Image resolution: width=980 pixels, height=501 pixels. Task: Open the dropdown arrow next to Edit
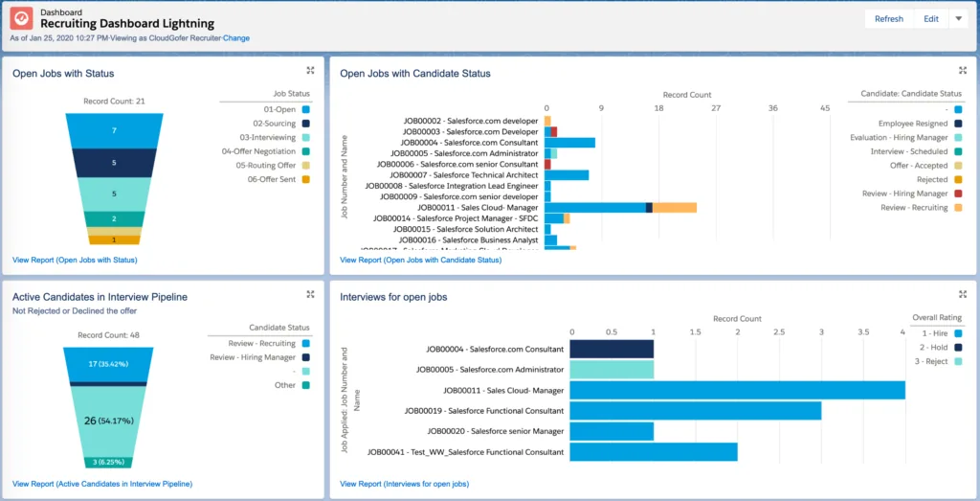tap(958, 19)
